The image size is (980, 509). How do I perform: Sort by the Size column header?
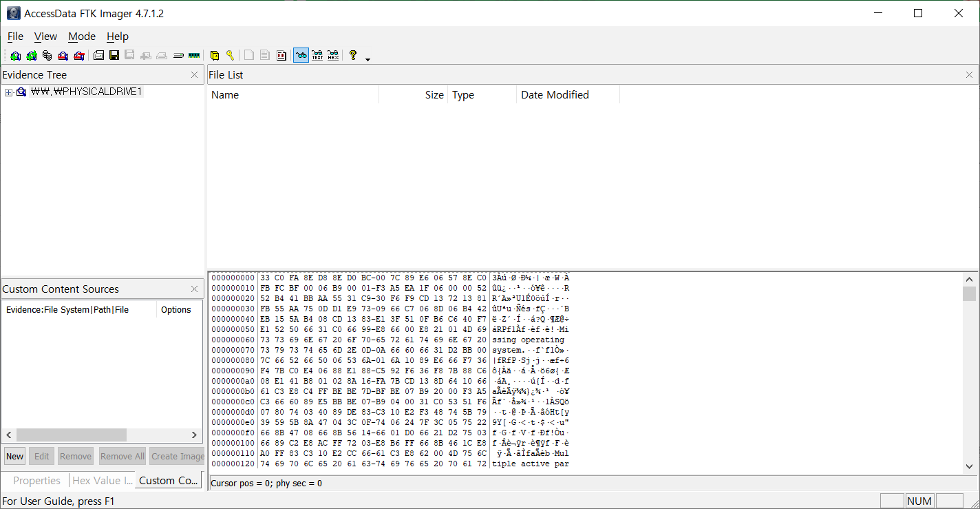tap(414, 95)
